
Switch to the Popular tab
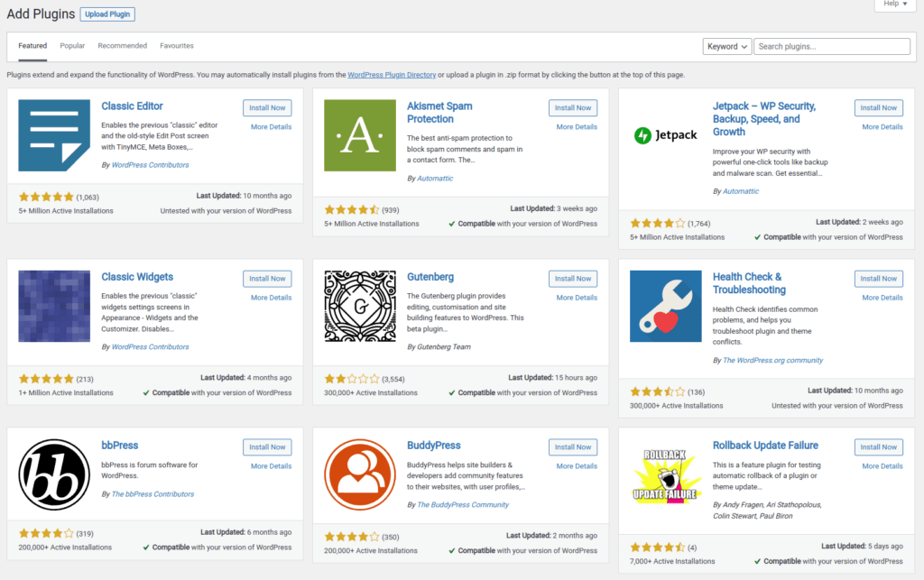[x=72, y=46]
